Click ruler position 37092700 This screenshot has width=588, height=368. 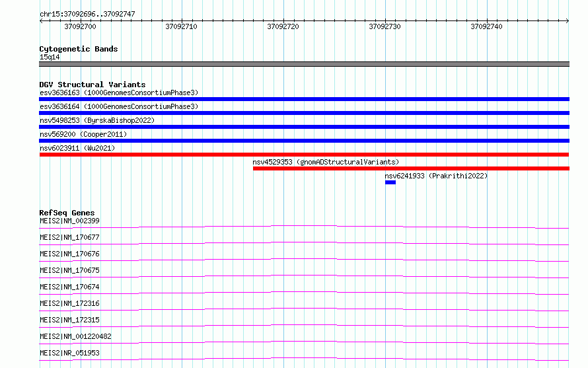pos(80,26)
